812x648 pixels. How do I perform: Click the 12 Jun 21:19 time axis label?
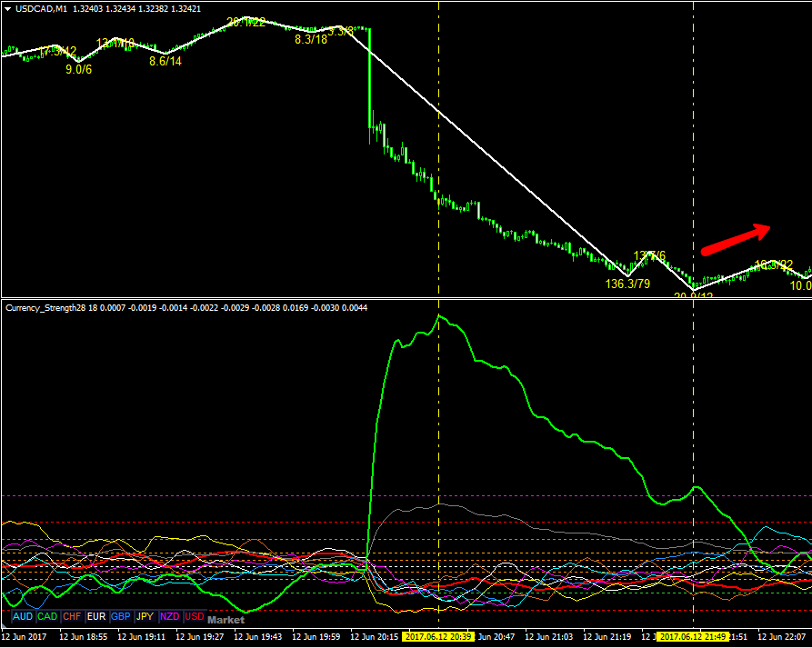click(x=606, y=636)
